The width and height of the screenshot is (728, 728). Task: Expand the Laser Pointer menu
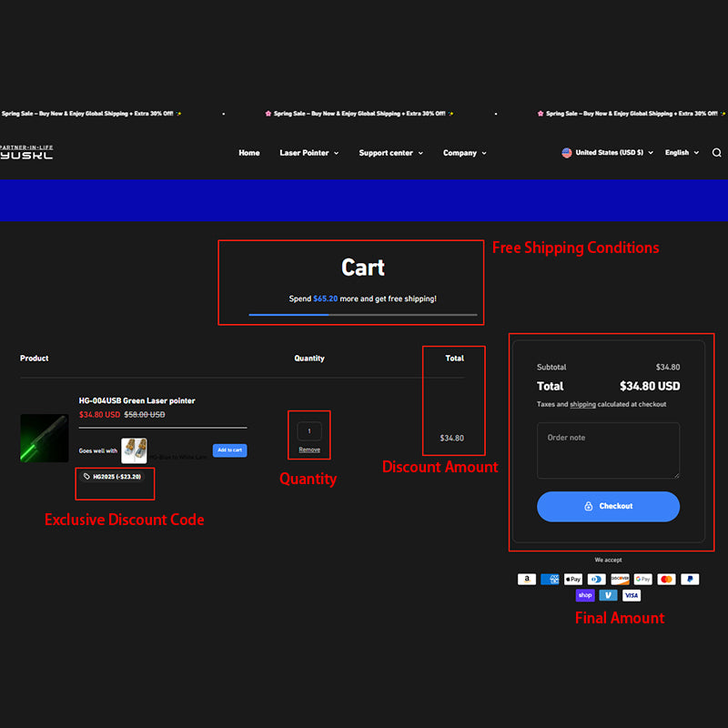coord(308,153)
